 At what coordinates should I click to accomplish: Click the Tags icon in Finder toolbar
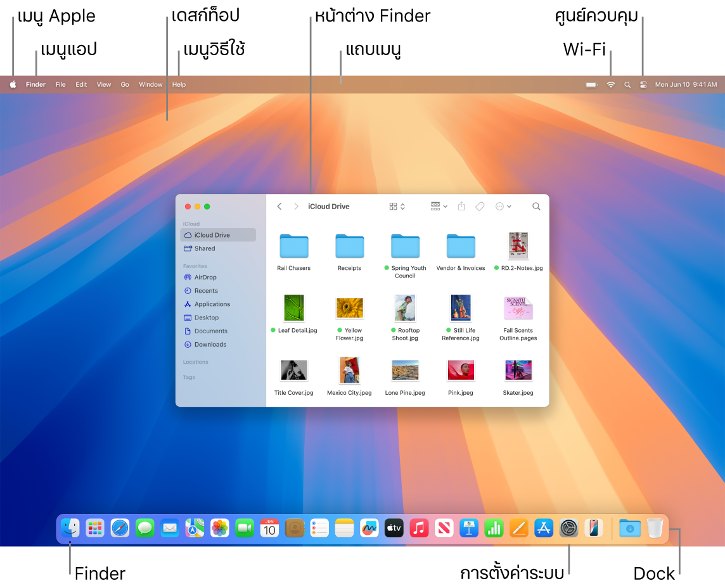pos(480,207)
